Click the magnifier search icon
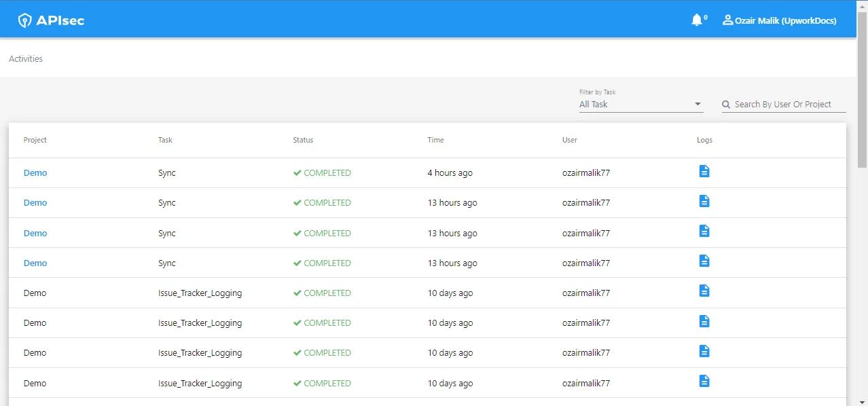Viewport: 868px width, 406px height. click(x=727, y=105)
